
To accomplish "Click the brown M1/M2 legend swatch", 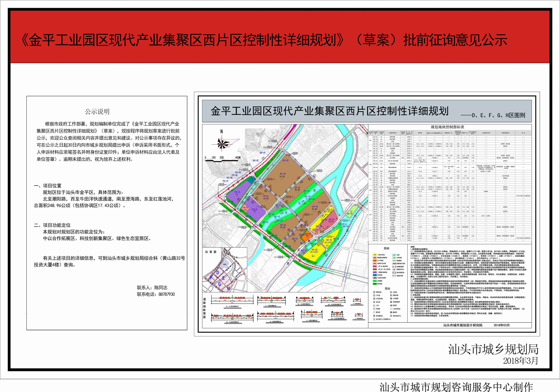I will pos(375,269).
